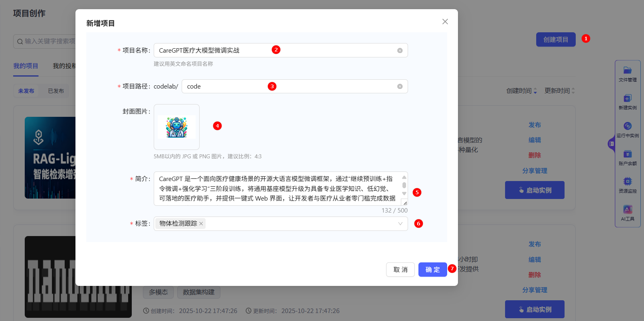Click the description textarea scrollbar
This screenshot has height=321, width=644.
[404, 185]
